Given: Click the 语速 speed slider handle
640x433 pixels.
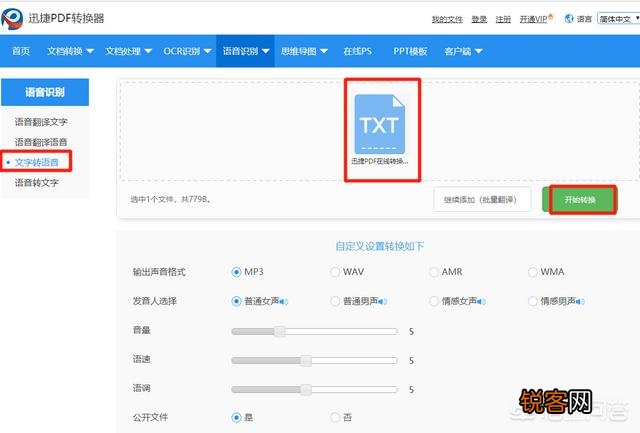Looking at the screenshot, I should coord(306,360).
